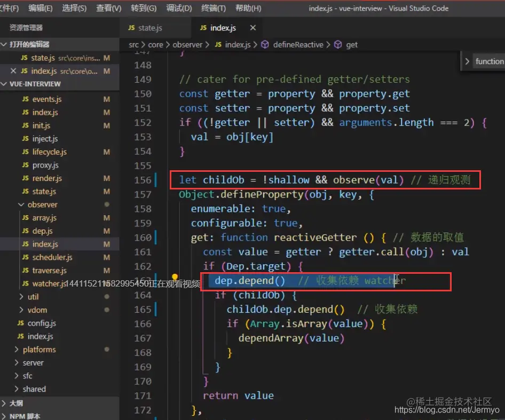Select core breadcrumb segment
Screen dimensions: 505x420
(155, 45)
